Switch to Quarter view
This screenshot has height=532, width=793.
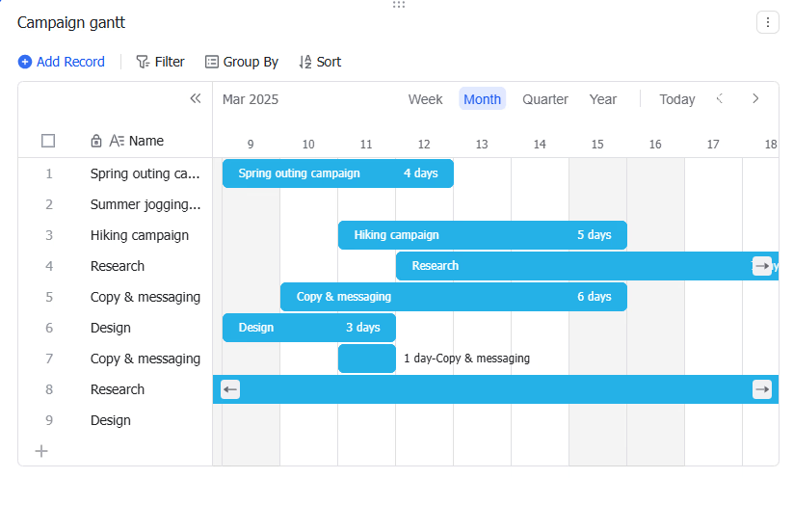[545, 99]
